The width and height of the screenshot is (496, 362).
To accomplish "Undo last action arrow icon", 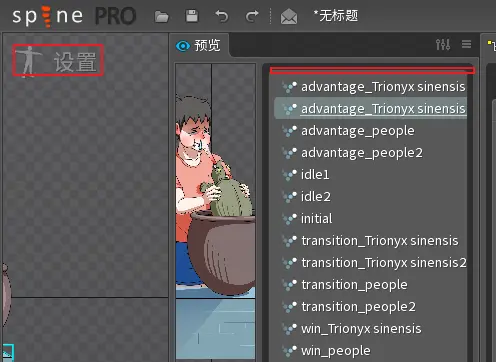I will 222,16.
